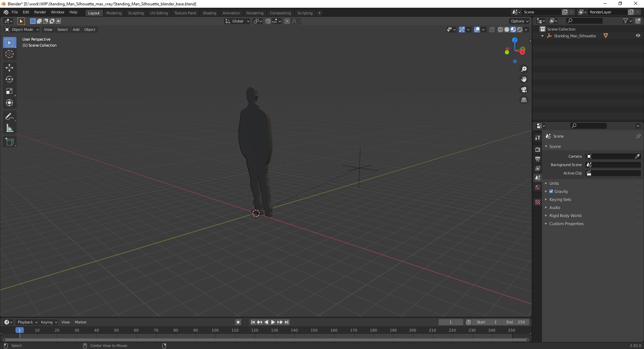644x349 pixels.
Task: Activate the Rotate tool
Action: (x=9, y=80)
